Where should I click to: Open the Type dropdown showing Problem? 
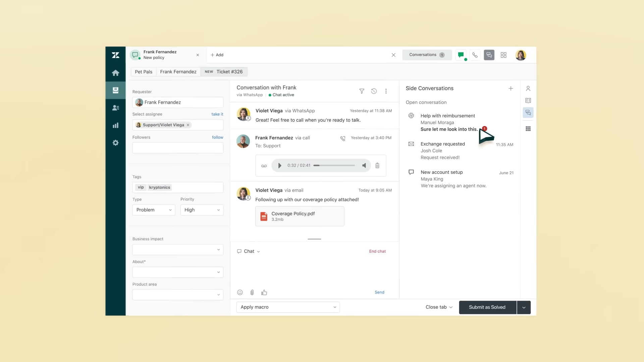coord(153,210)
